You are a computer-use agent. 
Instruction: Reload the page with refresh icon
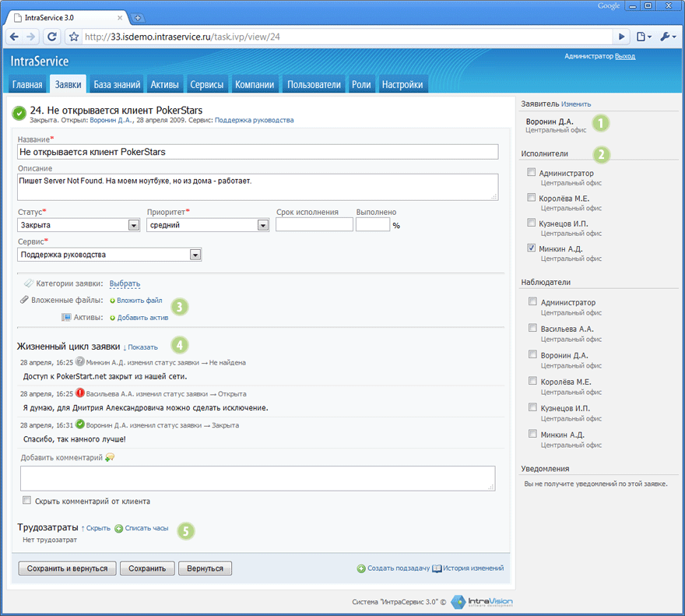51,37
